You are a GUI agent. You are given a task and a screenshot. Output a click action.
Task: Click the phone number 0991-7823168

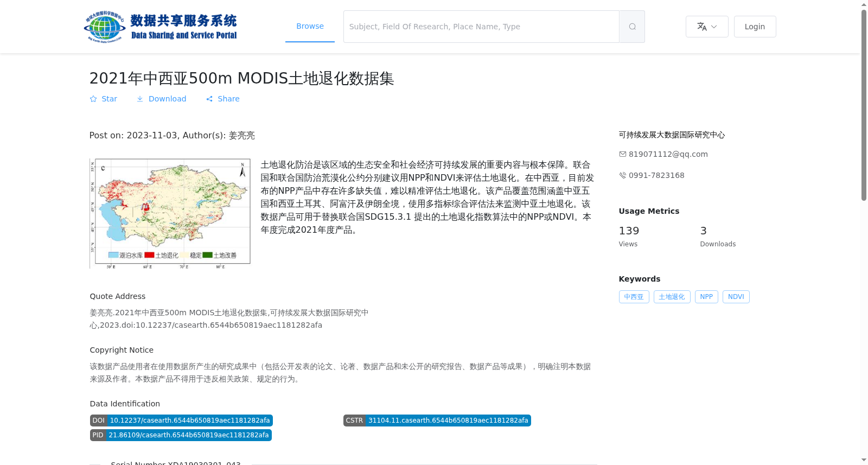point(656,175)
